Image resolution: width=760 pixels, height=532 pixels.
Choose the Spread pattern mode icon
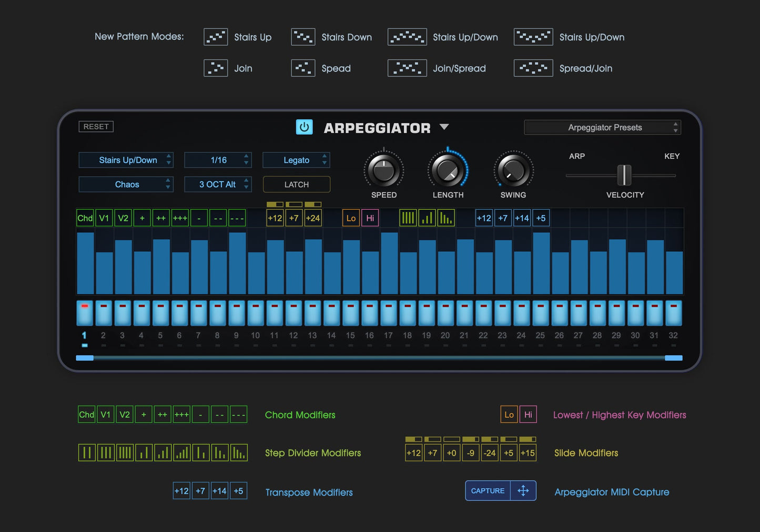click(x=302, y=68)
